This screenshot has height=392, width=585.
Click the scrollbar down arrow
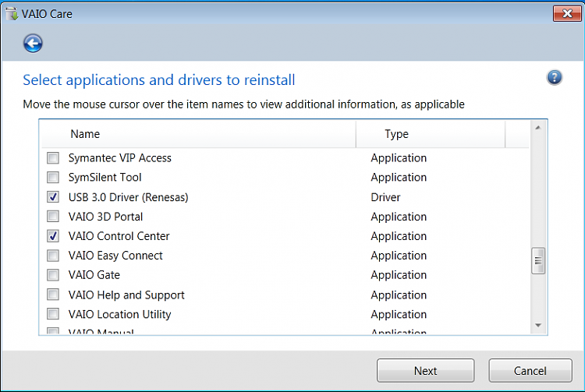pyautogui.click(x=538, y=325)
